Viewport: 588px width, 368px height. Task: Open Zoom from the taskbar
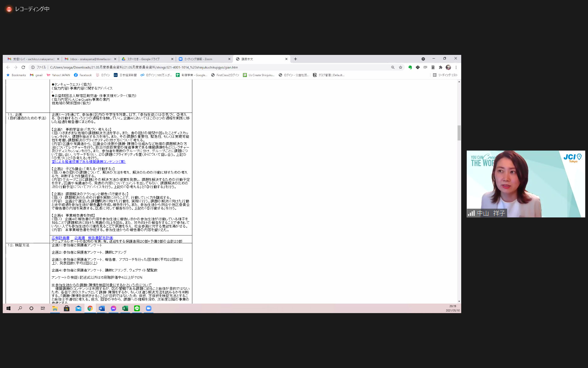(x=149, y=309)
